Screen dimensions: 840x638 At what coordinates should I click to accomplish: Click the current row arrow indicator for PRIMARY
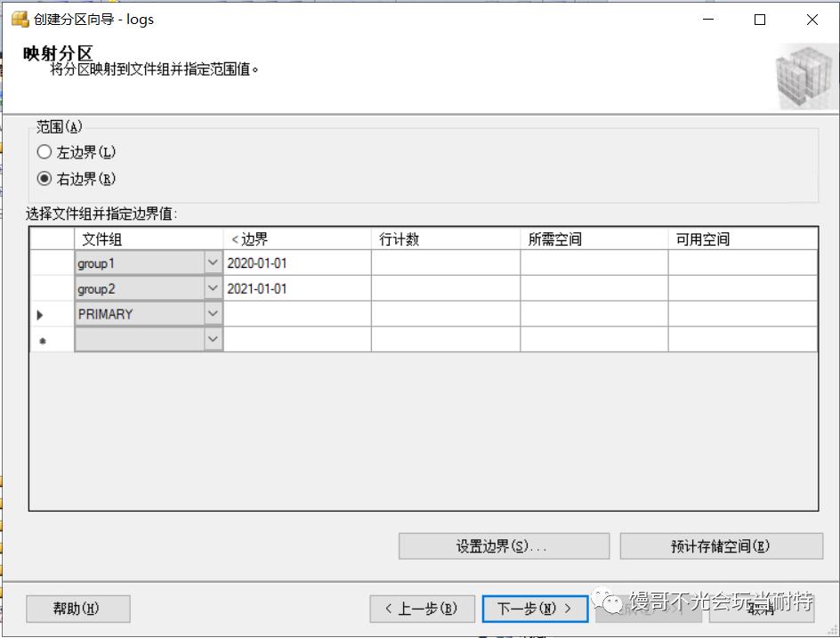[40, 315]
